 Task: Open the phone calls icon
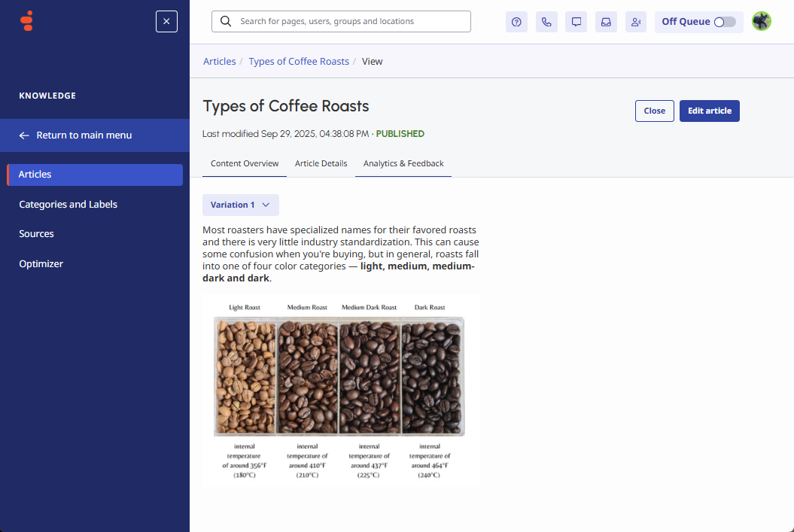546,22
